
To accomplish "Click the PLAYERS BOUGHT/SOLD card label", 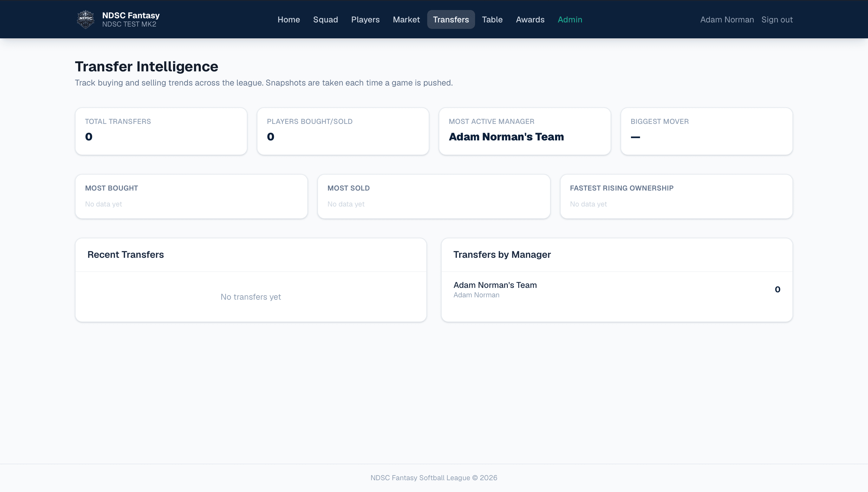I will (309, 121).
